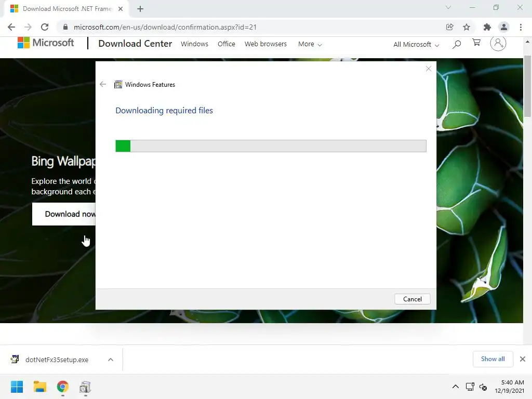Click the Chrome icon in the taskbar
532x399 pixels.
point(63,387)
